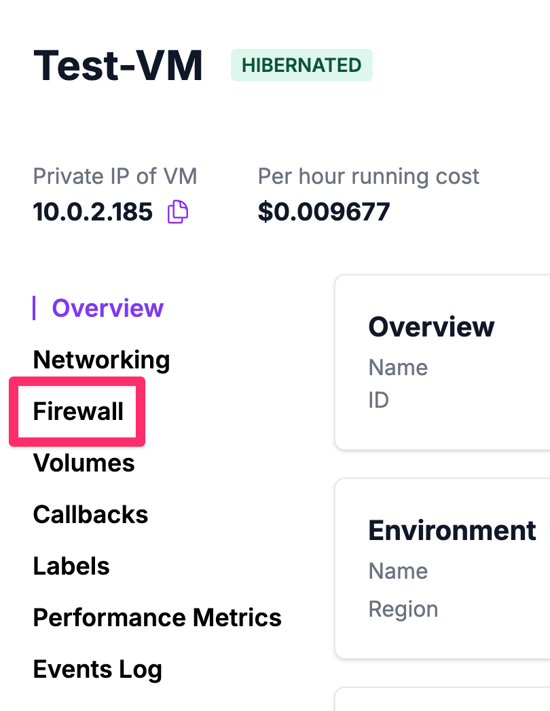Open the Volumes section
This screenshot has width=550, height=711.
(84, 463)
